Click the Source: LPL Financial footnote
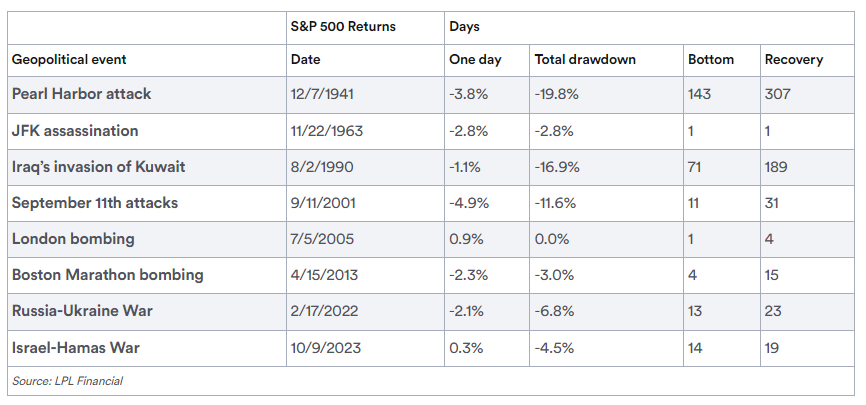 click(67, 381)
